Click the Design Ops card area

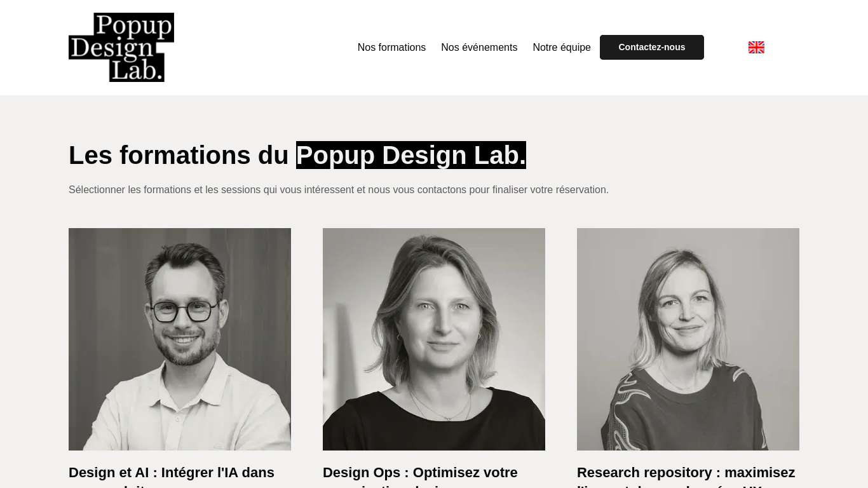[434, 356]
